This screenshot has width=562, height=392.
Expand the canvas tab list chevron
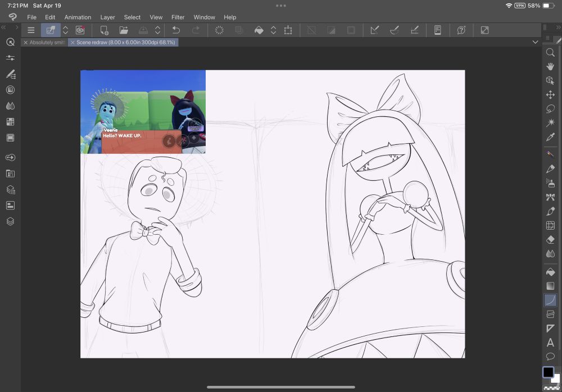pos(535,42)
